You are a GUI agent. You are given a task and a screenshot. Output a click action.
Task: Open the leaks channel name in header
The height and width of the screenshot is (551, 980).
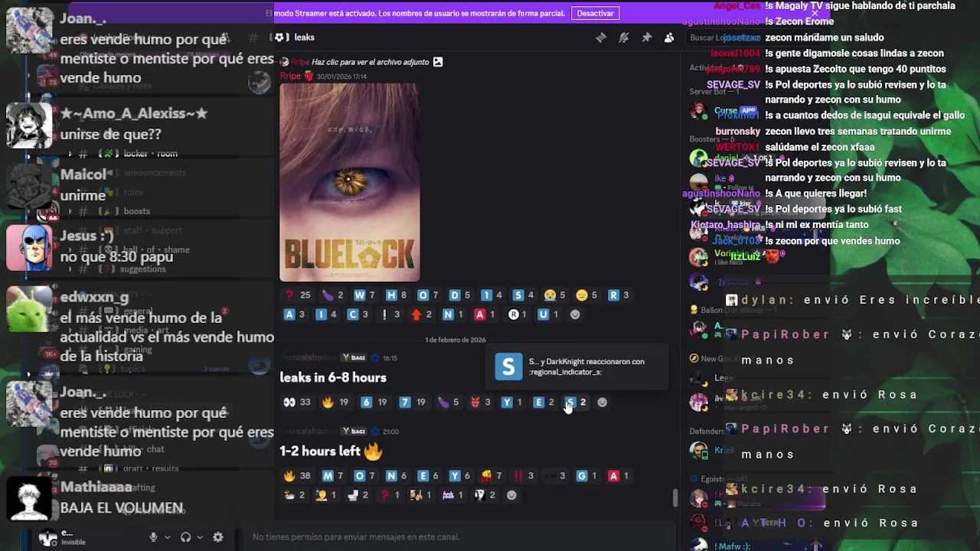[x=304, y=37]
